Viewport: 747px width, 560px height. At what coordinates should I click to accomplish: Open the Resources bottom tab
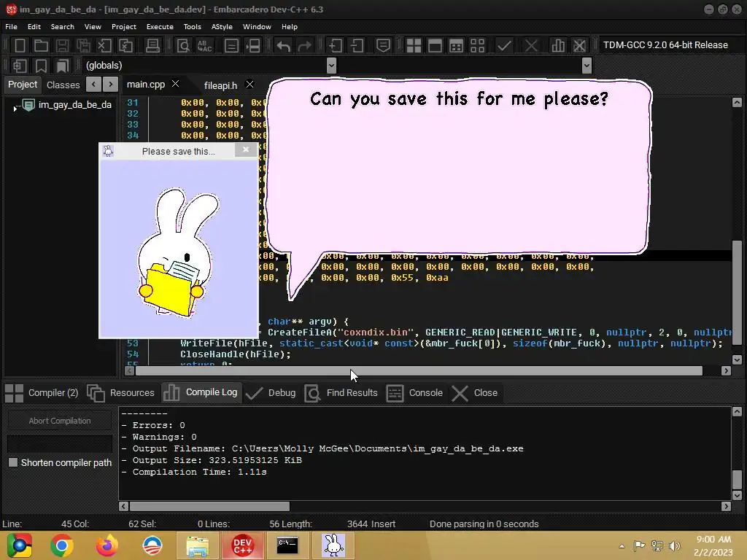pyautogui.click(x=120, y=393)
